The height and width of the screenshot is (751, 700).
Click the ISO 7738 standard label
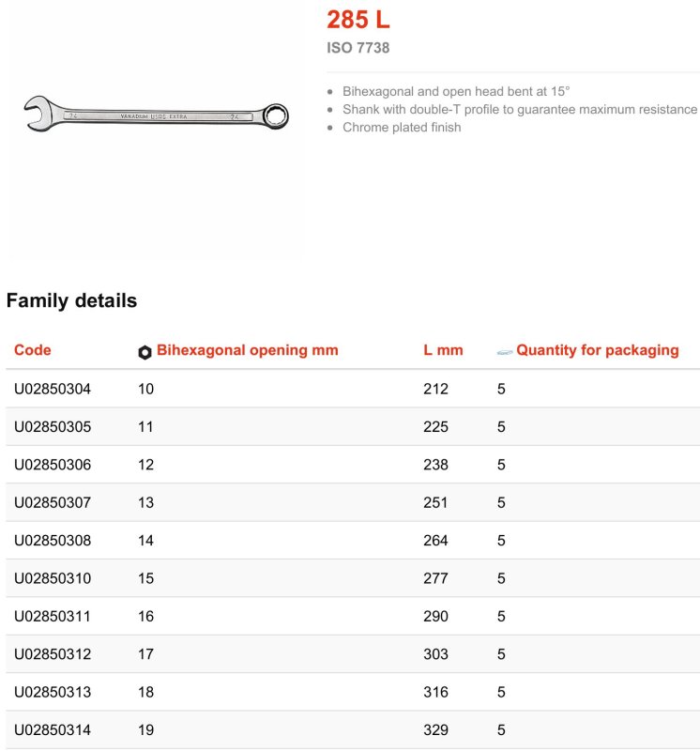tap(358, 48)
